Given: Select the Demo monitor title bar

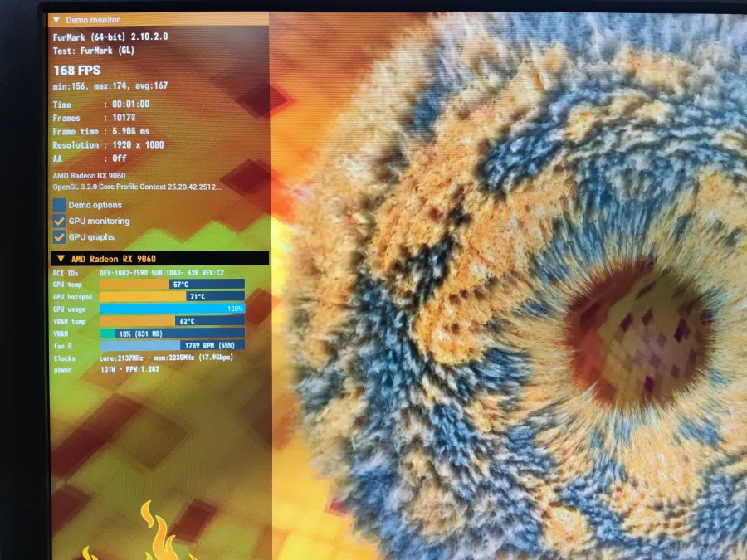Looking at the screenshot, I should 91,19.
